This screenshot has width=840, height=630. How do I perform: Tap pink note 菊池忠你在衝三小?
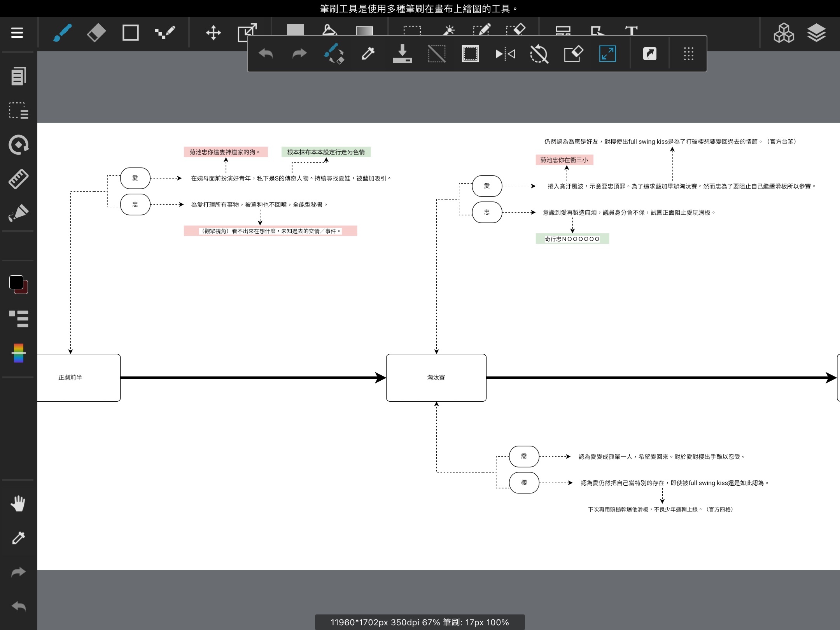tap(564, 160)
